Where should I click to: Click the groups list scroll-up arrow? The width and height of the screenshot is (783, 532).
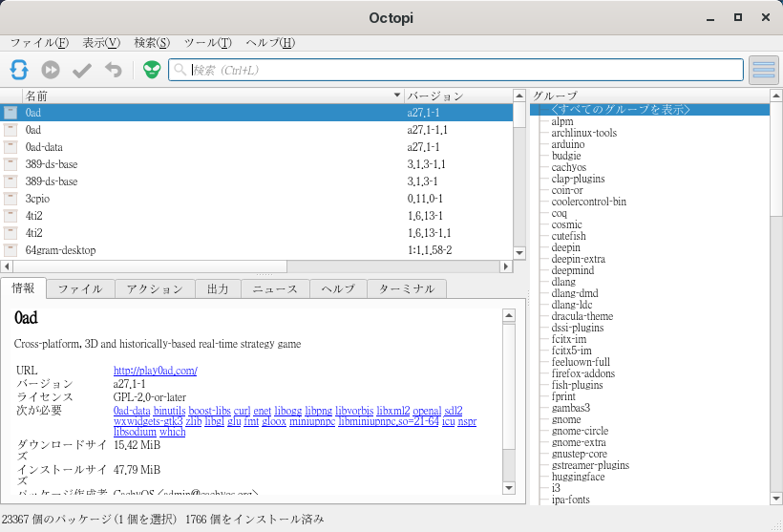(776, 96)
